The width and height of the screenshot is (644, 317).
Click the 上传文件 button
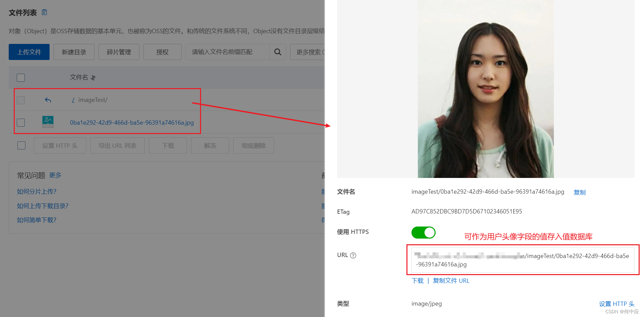29,52
